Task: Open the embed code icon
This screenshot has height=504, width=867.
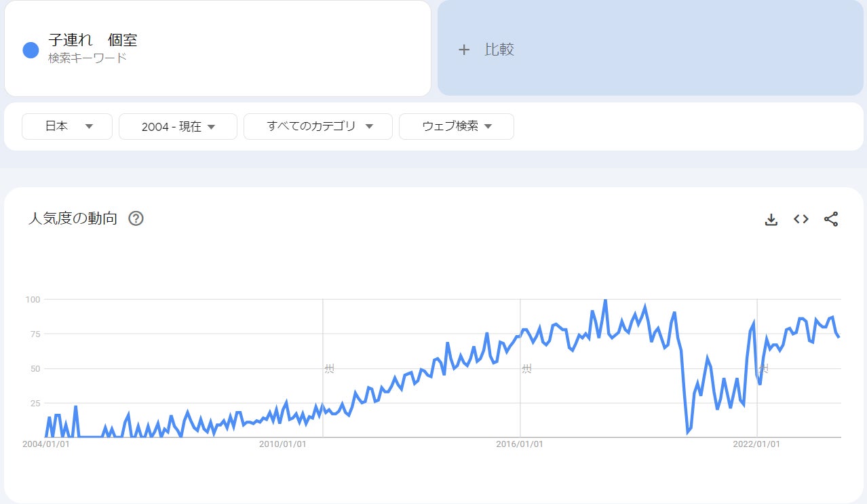Action: [801, 219]
